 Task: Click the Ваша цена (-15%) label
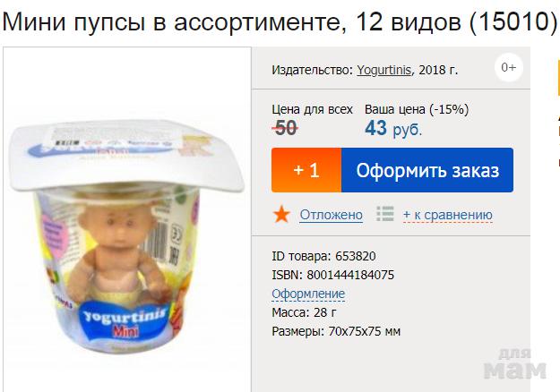click(x=417, y=109)
